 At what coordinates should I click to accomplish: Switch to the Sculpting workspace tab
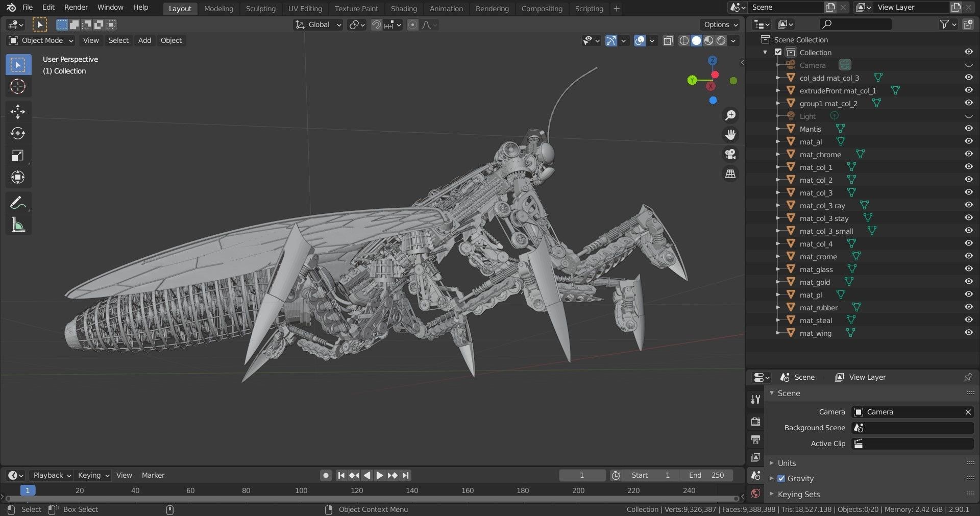tap(260, 9)
